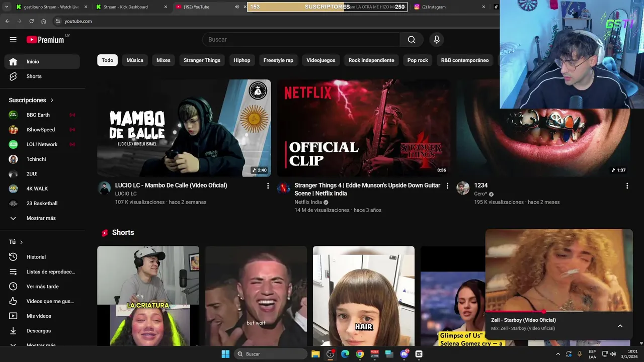644x362 pixels.
Task: Select the Rock independiente filter chip
Action: point(371,60)
